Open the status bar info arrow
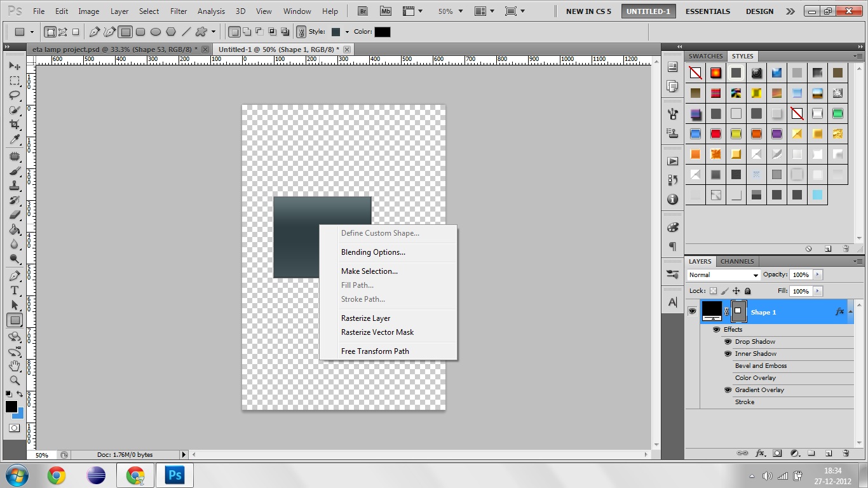868x488 pixels. coord(184,455)
